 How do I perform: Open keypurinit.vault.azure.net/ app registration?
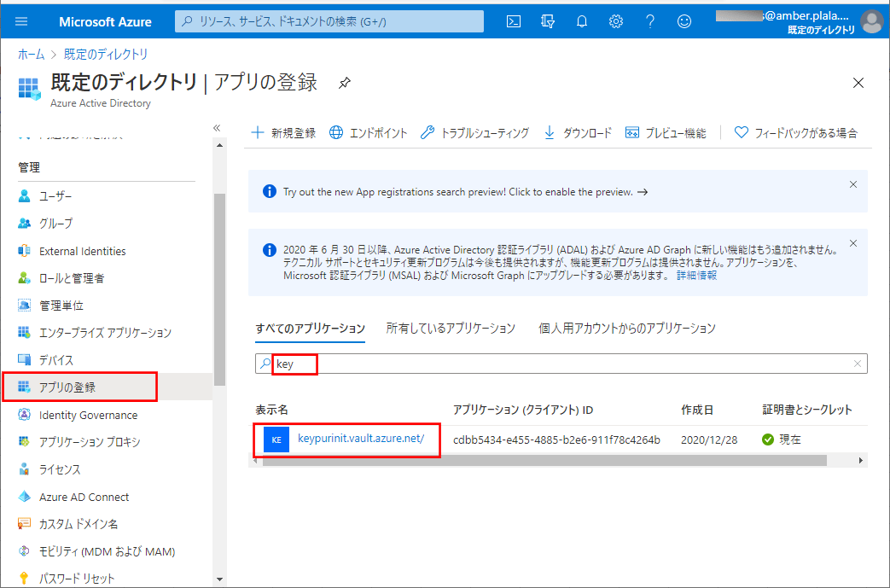click(x=361, y=439)
